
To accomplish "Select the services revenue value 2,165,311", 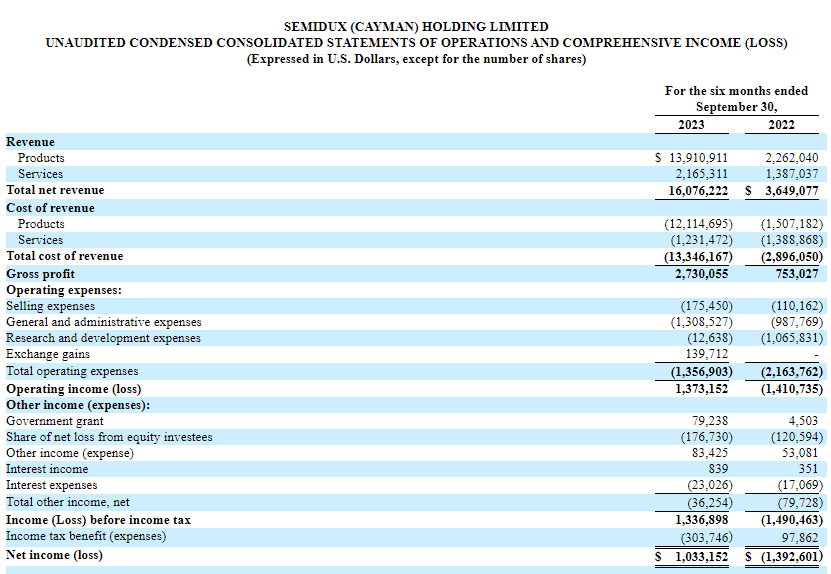I will [x=701, y=174].
